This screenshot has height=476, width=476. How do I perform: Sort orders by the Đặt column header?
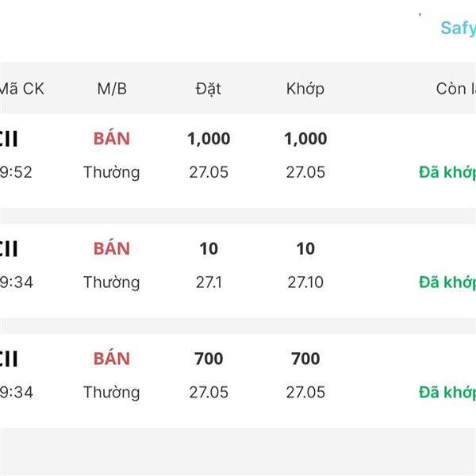[209, 89]
